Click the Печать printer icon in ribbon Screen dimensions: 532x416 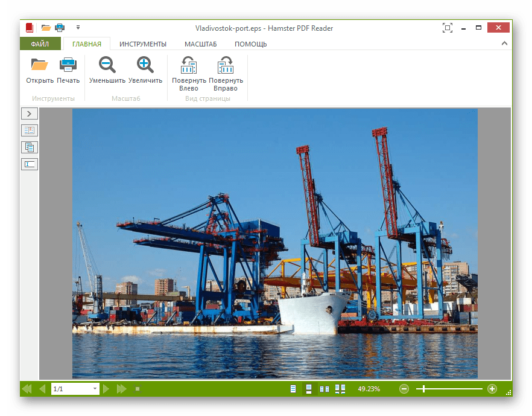(68, 65)
